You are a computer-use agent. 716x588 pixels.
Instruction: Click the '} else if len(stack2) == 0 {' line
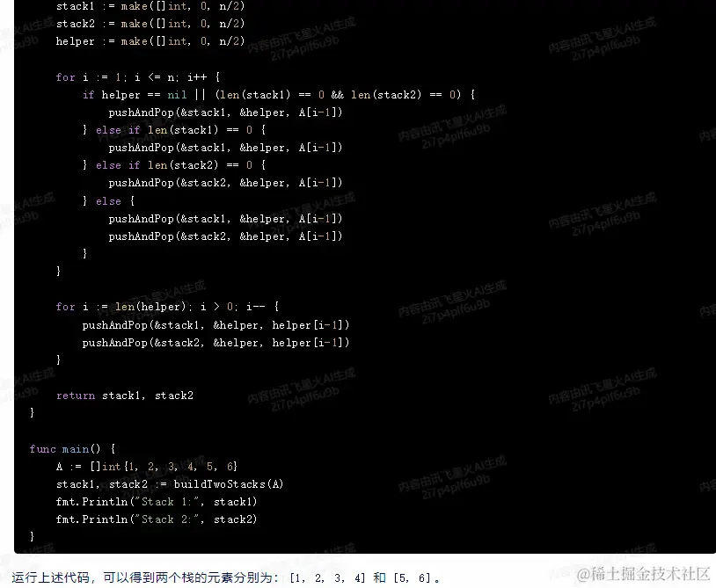174,165
